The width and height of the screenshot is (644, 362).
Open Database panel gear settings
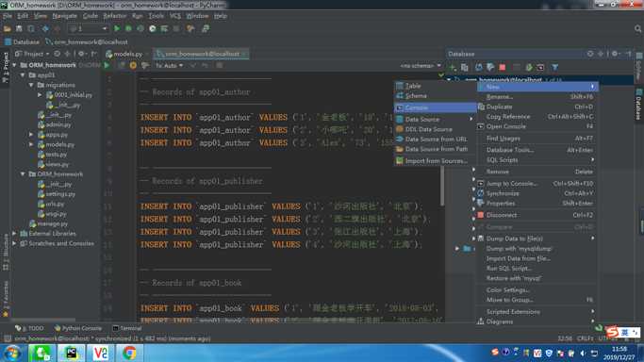[x=615, y=54]
